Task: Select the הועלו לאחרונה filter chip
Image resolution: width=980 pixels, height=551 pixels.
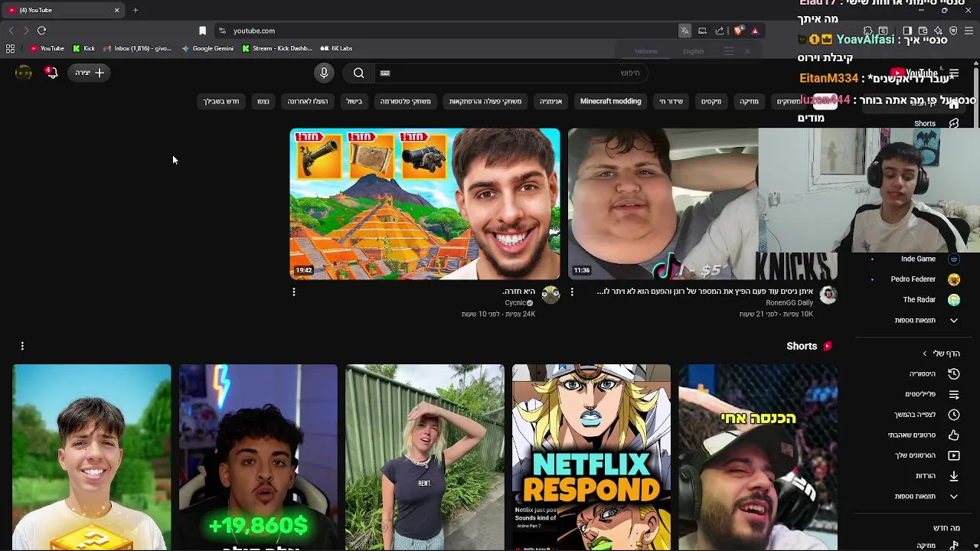Action: 308,101
